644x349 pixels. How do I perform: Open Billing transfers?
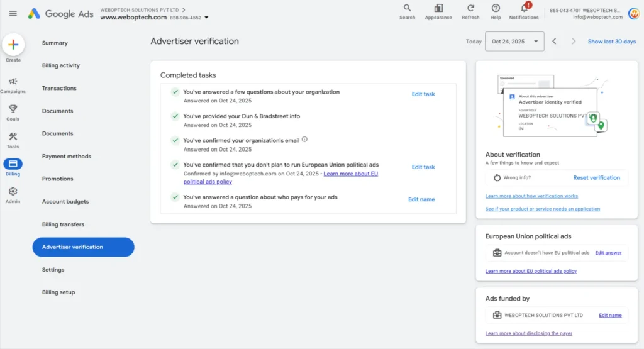(63, 224)
